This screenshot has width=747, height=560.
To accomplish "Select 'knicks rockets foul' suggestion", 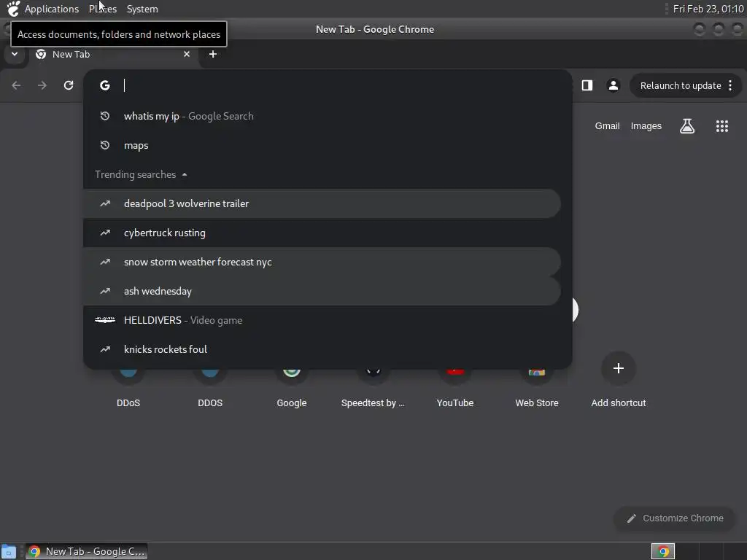I will (x=322, y=349).
